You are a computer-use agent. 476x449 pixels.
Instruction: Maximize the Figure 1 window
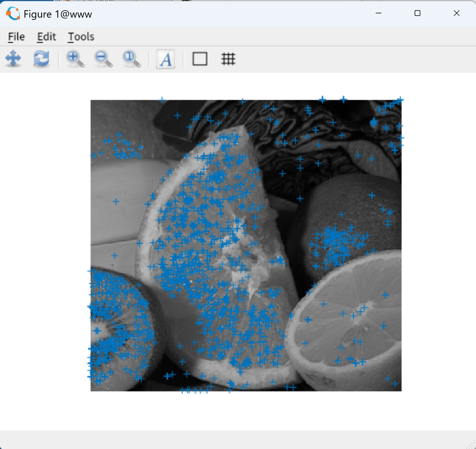[417, 13]
